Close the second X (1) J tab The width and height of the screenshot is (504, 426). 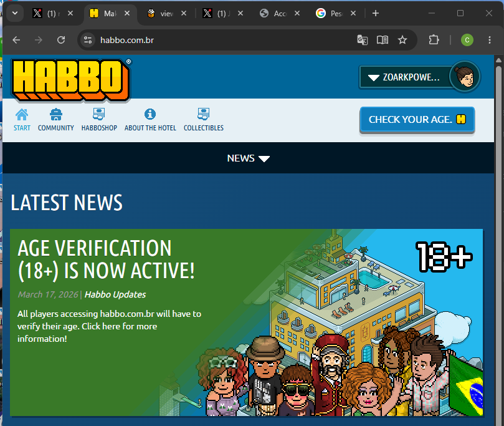point(240,13)
